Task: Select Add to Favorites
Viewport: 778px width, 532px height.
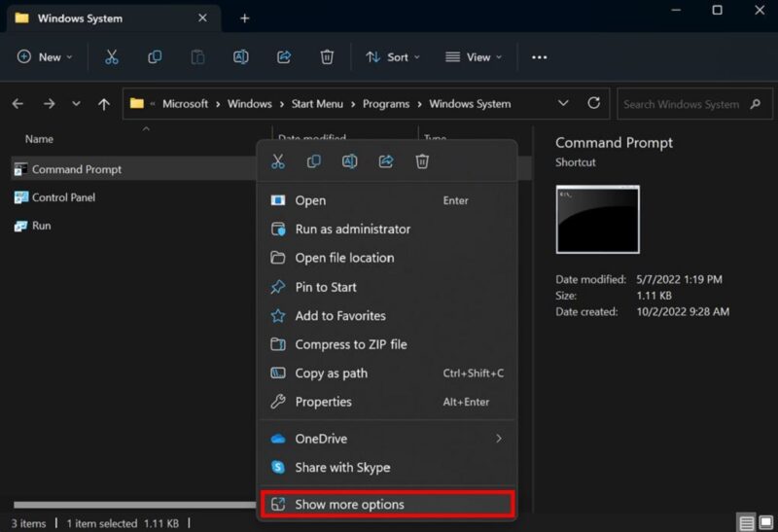Action: pos(387,316)
